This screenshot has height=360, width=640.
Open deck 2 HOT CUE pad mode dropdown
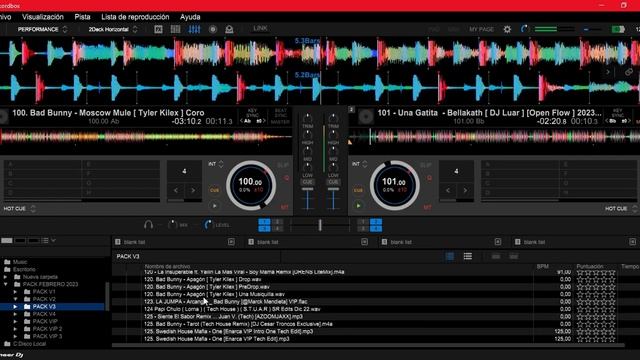point(621,209)
